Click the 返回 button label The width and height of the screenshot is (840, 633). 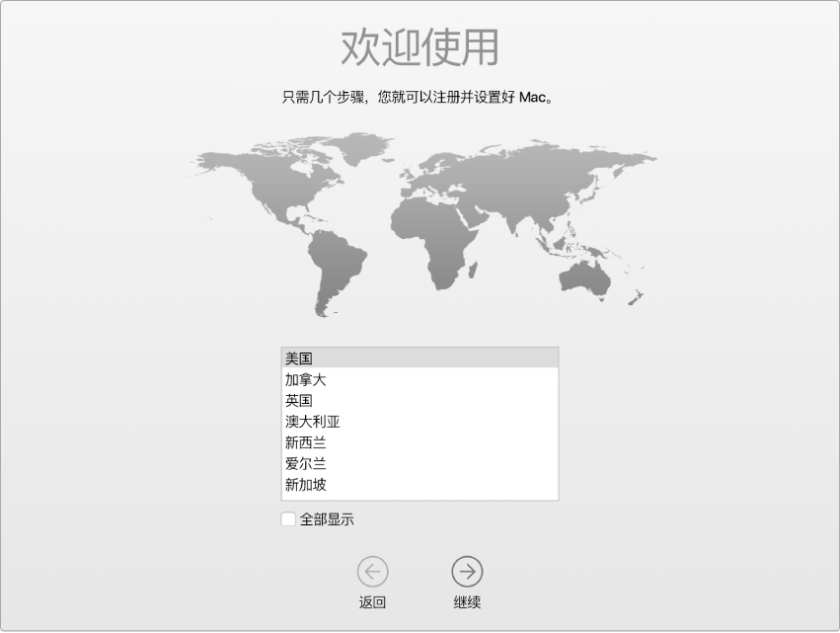pyautogui.click(x=373, y=598)
